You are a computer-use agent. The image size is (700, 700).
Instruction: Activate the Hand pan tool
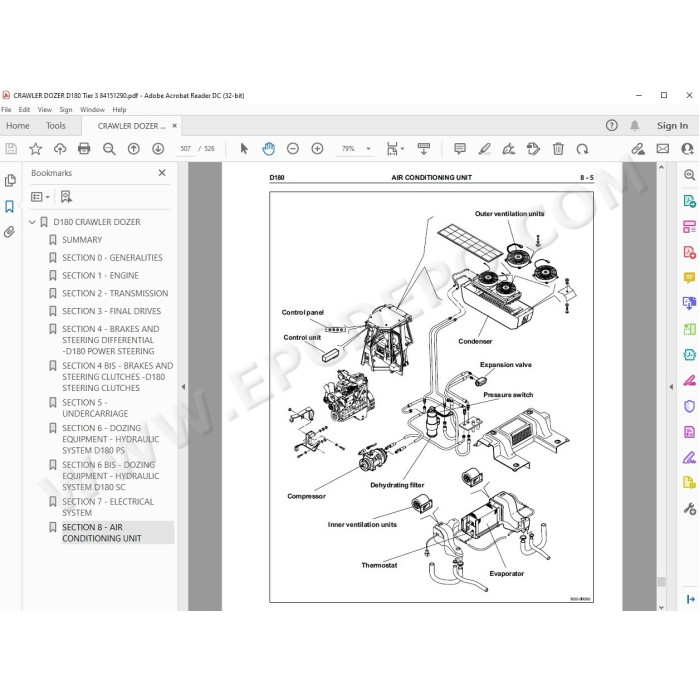268,149
